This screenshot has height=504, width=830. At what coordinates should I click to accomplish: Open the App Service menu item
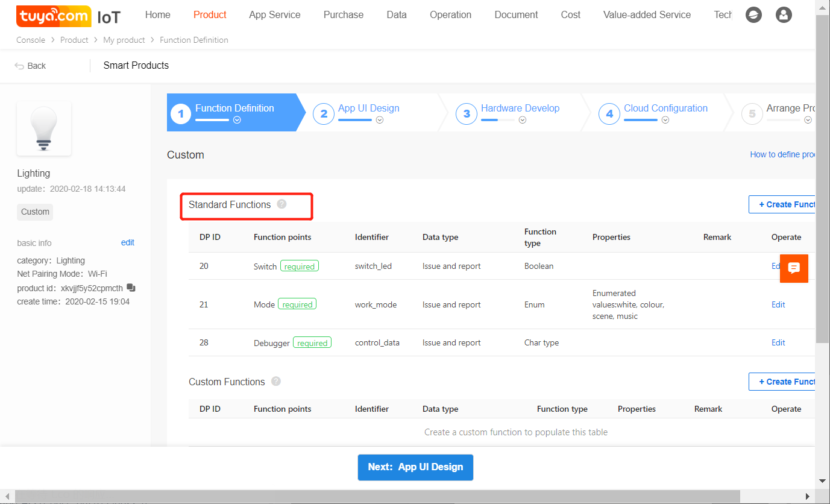click(274, 15)
